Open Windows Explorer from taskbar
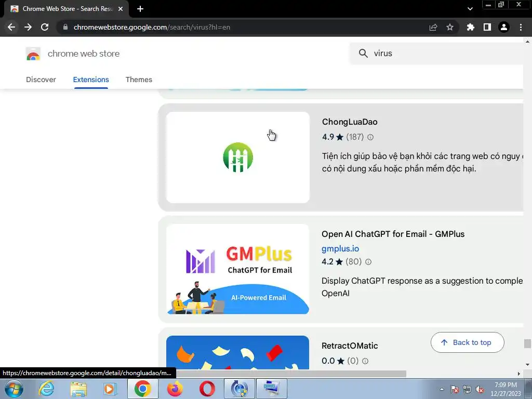 pyautogui.click(x=78, y=389)
